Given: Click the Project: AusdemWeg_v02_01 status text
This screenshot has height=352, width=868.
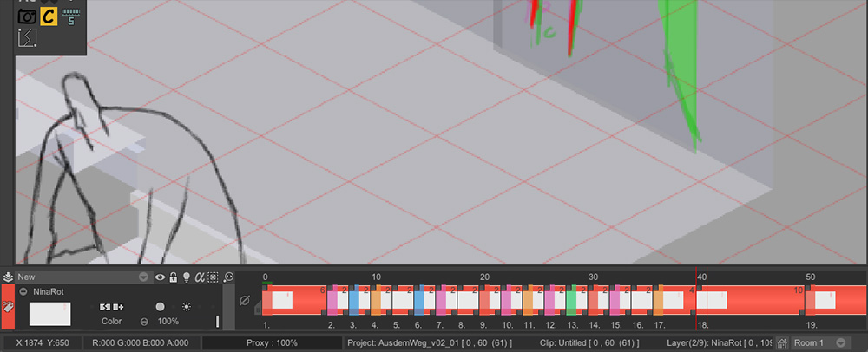Looking at the screenshot, I should [430, 342].
